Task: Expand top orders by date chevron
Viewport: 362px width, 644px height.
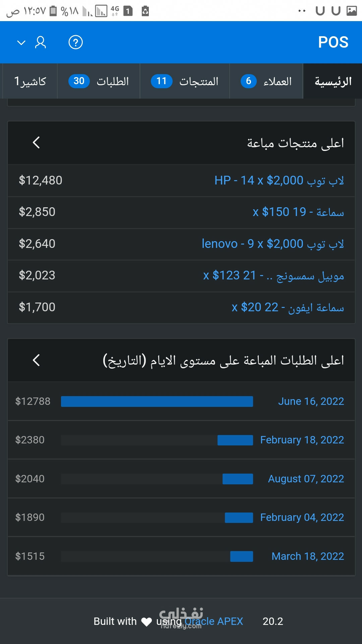Action: pyautogui.click(x=36, y=360)
